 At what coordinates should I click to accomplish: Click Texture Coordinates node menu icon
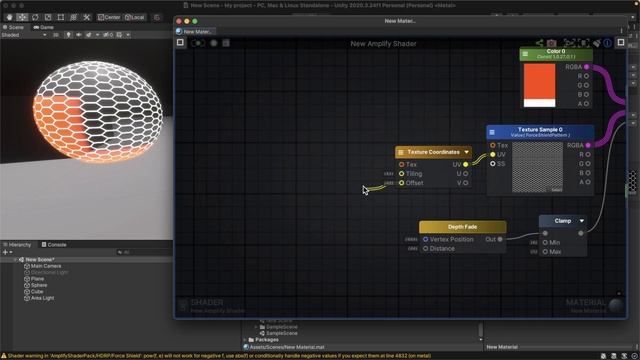tap(401, 152)
